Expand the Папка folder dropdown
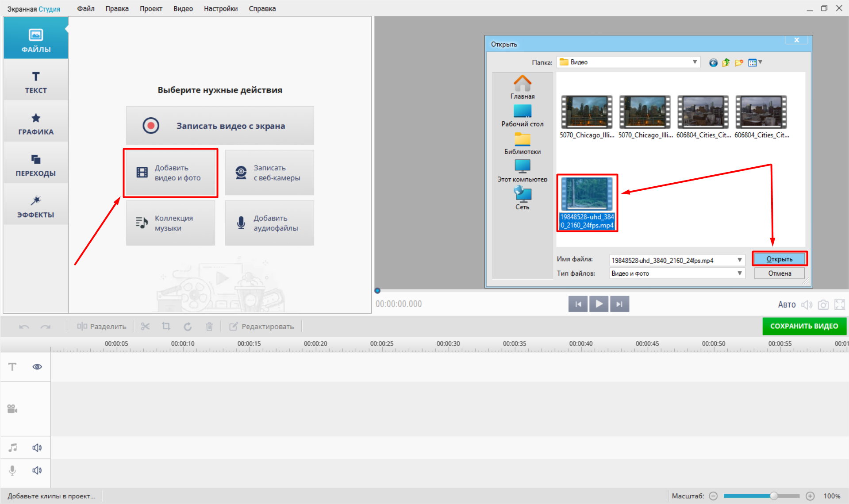 pos(695,62)
